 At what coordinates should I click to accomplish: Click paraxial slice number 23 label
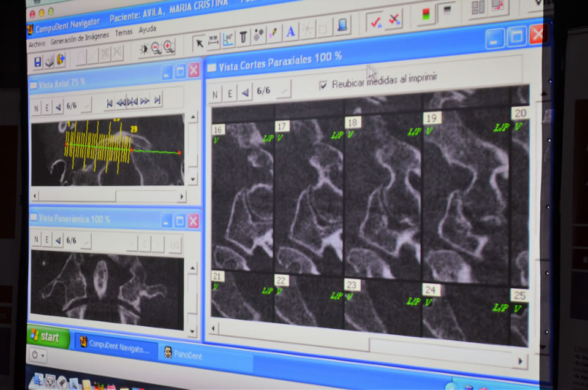coord(352,285)
